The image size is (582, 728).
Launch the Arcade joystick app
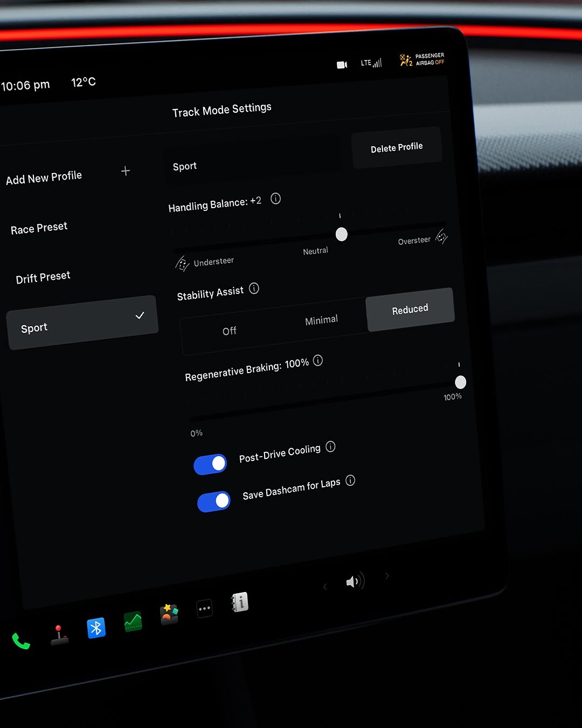[59, 634]
